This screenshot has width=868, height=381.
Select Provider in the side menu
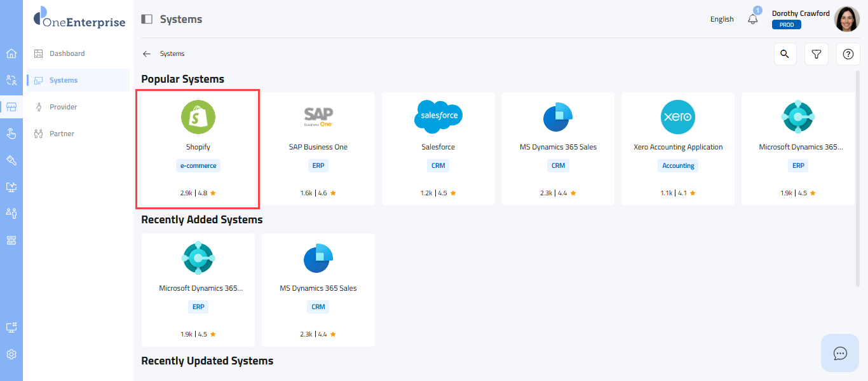pyautogui.click(x=63, y=107)
